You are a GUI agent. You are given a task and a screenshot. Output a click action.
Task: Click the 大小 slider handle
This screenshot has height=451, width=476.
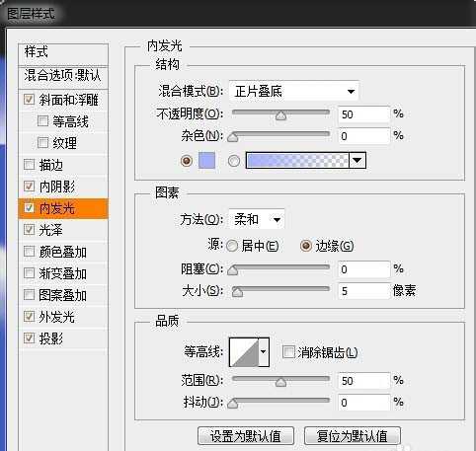tap(237, 292)
